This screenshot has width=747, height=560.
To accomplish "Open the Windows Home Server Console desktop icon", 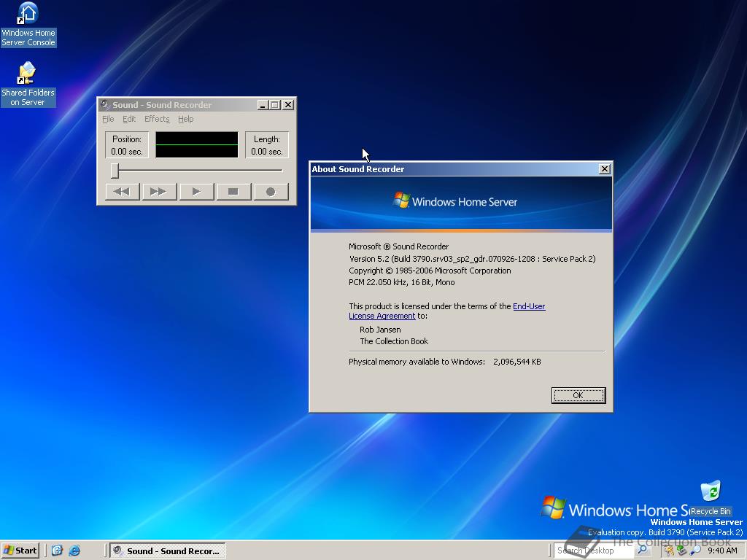I will pyautogui.click(x=28, y=24).
